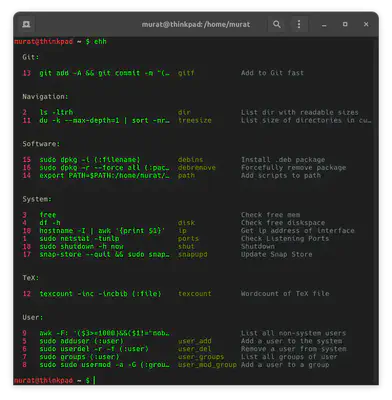Click the texcount -inc -incbib command

tap(100, 294)
